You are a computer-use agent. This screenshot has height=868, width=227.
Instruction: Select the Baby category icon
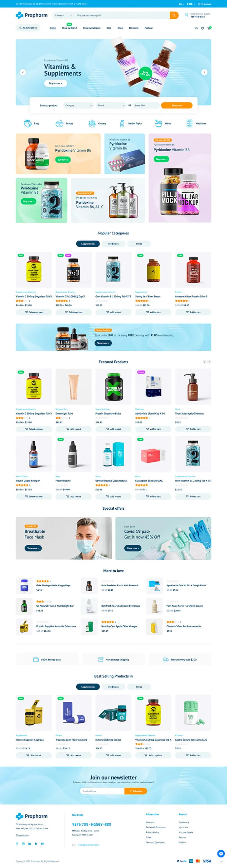click(x=27, y=123)
